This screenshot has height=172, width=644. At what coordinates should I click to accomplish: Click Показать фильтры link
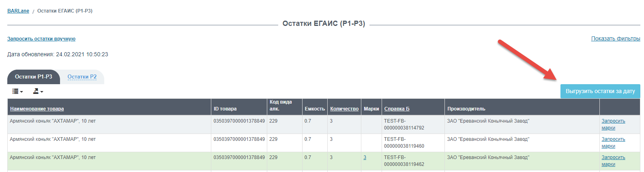pyautogui.click(x=616, y=39)
